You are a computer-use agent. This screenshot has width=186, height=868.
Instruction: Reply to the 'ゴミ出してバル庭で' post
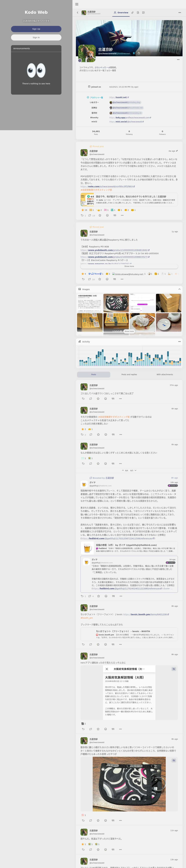[83, 399]
